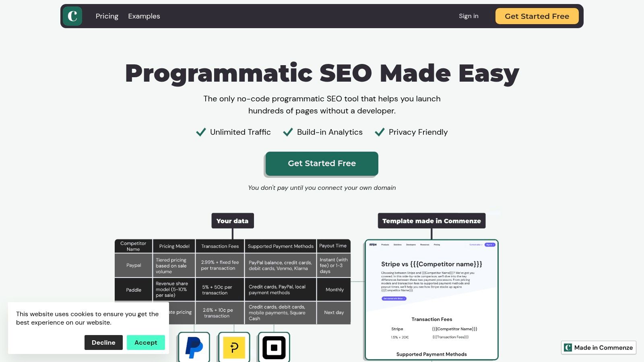Click the Revenue share model cell
This screenshot has height=362, width=644.
[x=174, y=290]
